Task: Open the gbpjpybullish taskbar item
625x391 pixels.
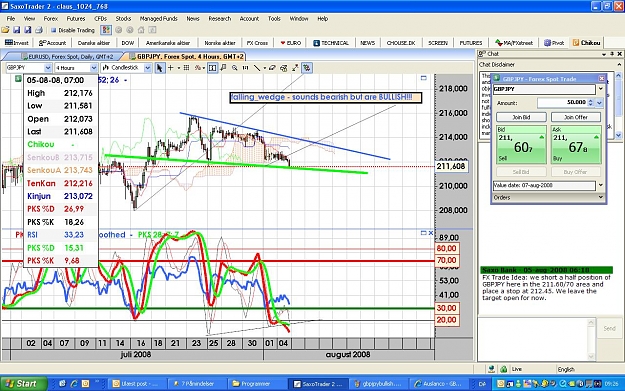Action: pyautogui.click(x=379, y=384)
